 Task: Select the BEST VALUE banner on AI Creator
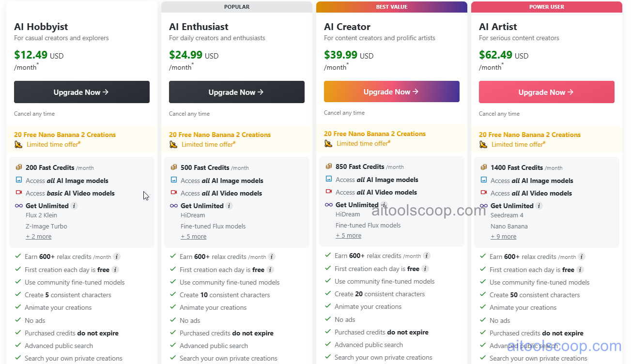[x=391, y=7]
